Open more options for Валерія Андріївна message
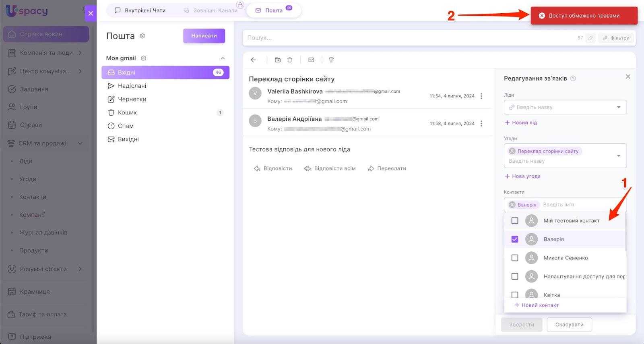This screenshot has width=644, height=344. [x=481, y=123]
